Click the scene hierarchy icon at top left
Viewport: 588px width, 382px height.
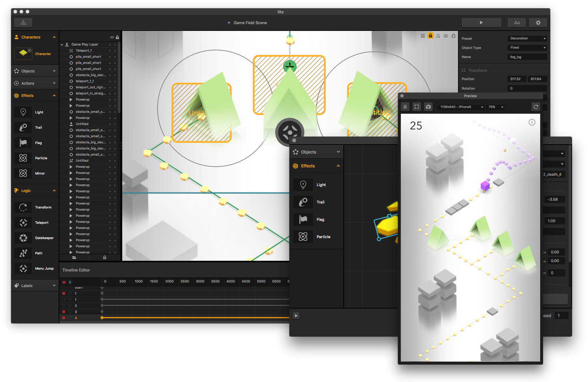(x=23, y=23)
